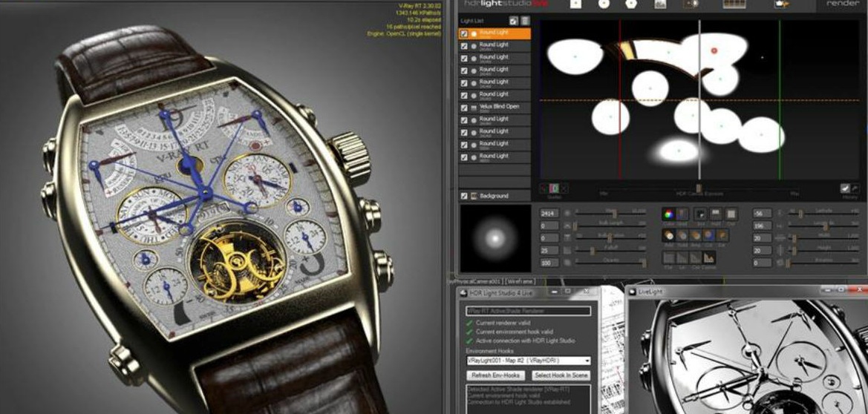Click the Opacity slider handle

644,263
